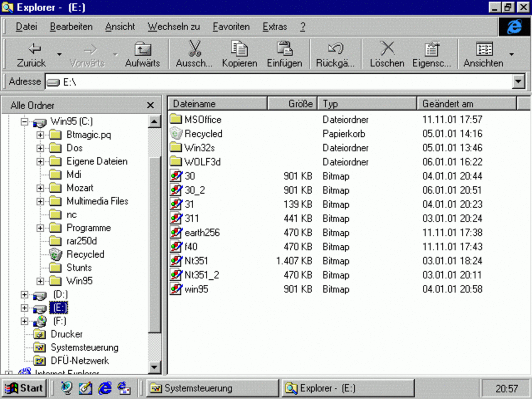Select the nc folder in tree
The width and height of the screenshot is (532, 399).
click(x=71, y=214)
